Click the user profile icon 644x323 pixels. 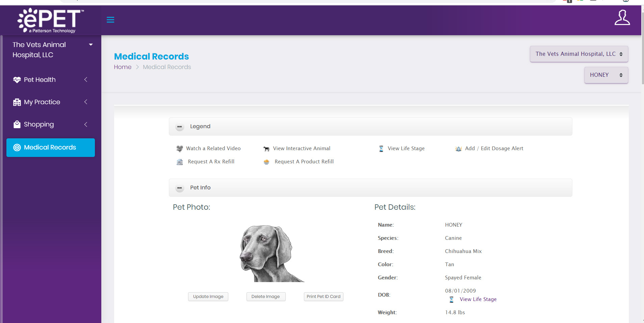pos(622,19)
